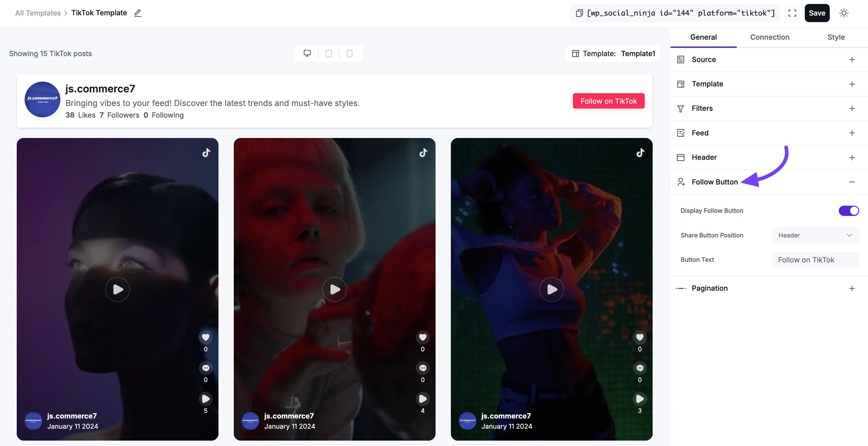Image resolution: width=868 pixels, height=446 pixels.
Task: Open the Share Button Position dropdown
Action: tap(816, 235)
